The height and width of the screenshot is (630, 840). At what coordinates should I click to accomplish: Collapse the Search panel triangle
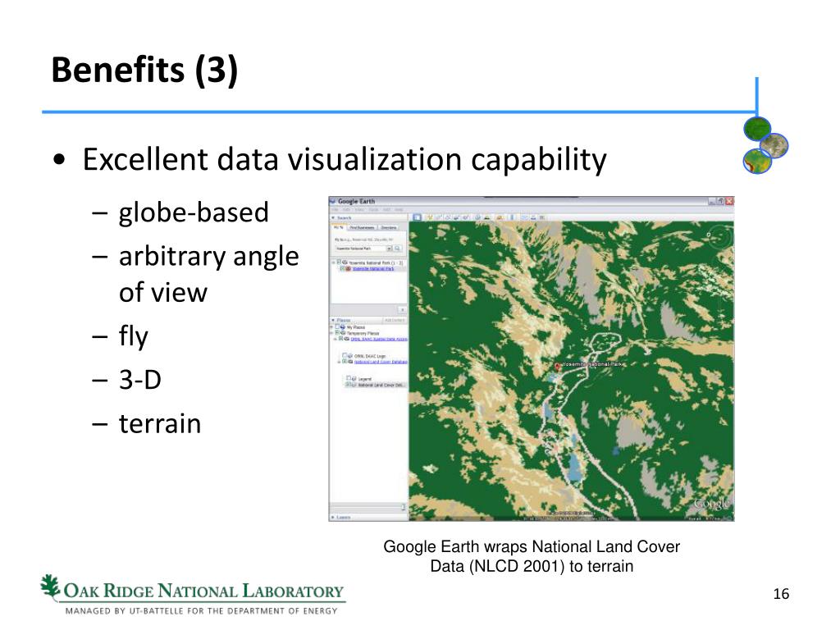point(333,218)
